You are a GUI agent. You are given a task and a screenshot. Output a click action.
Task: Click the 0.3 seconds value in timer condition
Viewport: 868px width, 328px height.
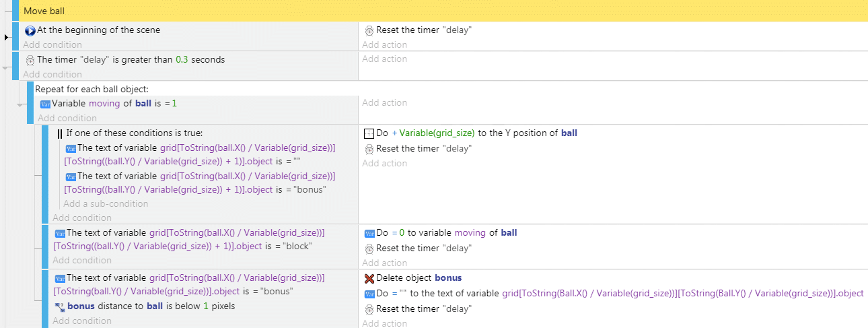[182, 59]
